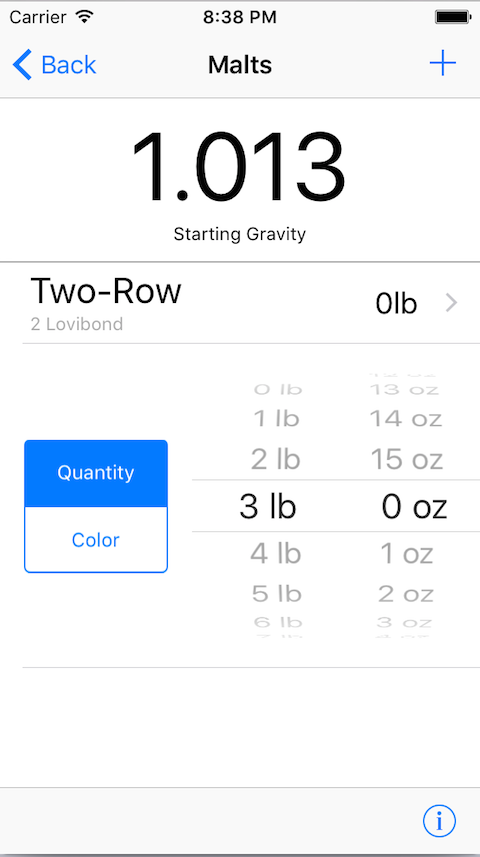Pick 4 lb in pounds wheel

276,554
